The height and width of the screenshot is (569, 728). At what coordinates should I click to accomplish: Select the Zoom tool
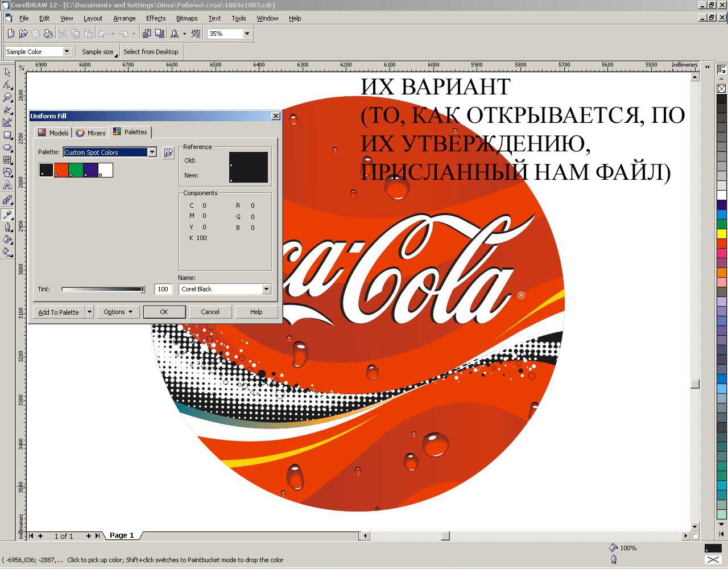coord(7,97)
